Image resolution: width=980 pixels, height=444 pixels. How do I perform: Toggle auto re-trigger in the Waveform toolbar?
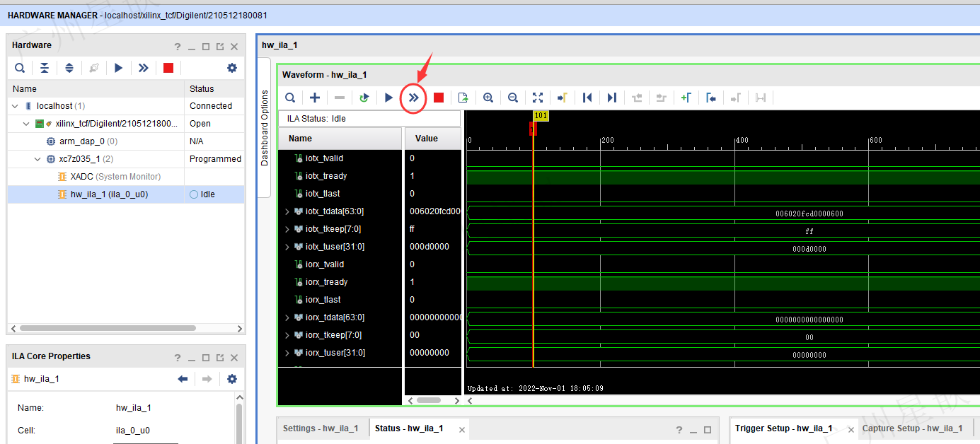[x=364, y=98]
